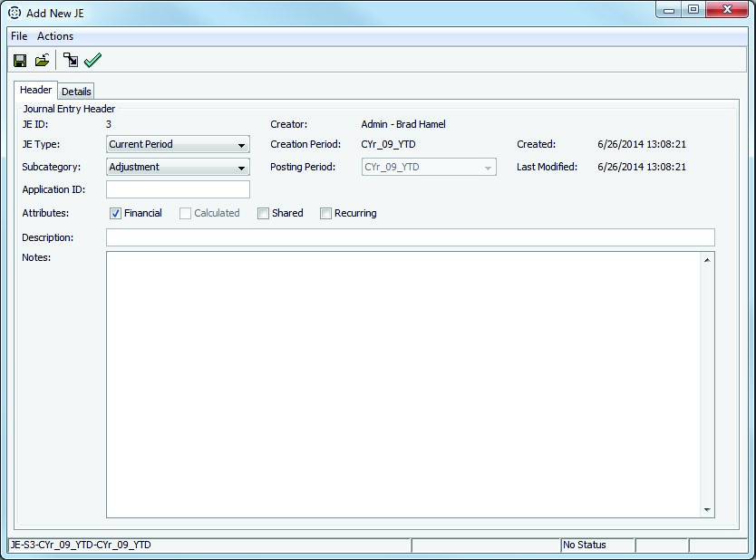Screen dimensions: 756x560
Task: Click the green checkmark toolbar icon
Action: (92, 61)
